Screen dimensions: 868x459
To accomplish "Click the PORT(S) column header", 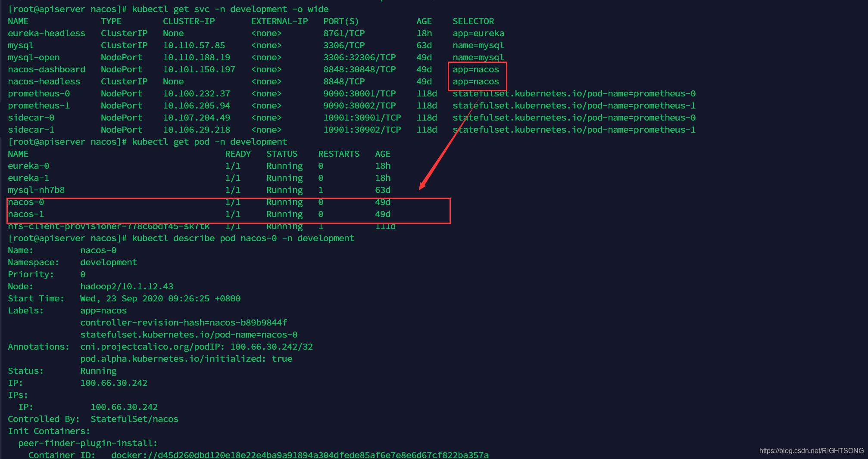I will click(x=341, y=21).
